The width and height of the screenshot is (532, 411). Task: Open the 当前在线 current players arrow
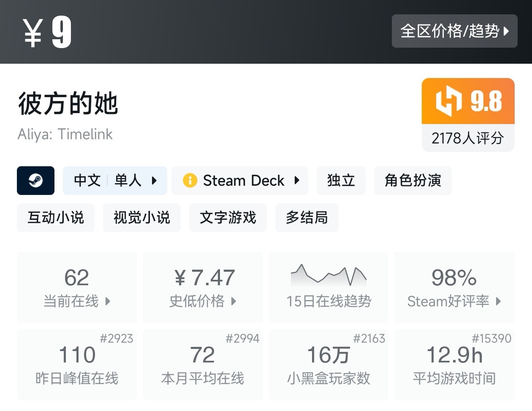tap(108, 301)
